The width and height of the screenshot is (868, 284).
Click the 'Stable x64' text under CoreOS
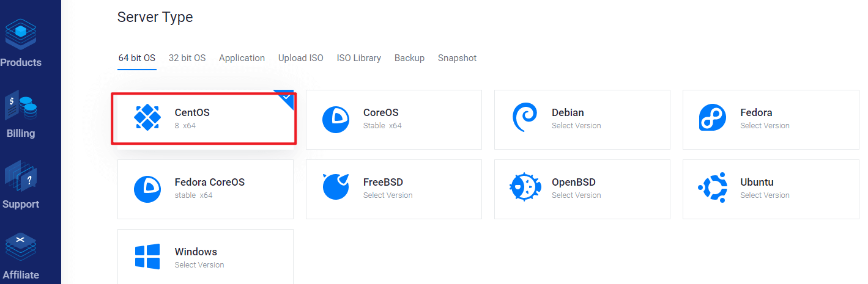point(382,126)
